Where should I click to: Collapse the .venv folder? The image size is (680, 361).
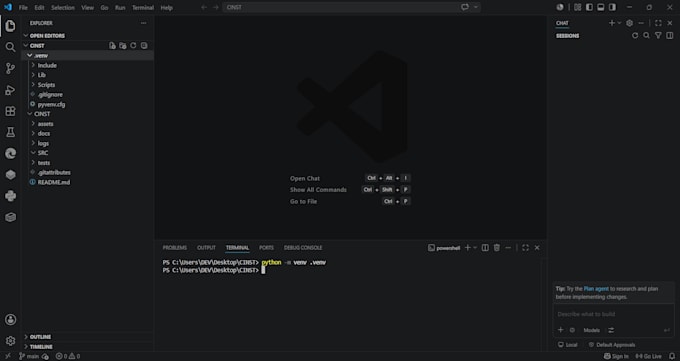pyautogui.click(x=29, y=56)
